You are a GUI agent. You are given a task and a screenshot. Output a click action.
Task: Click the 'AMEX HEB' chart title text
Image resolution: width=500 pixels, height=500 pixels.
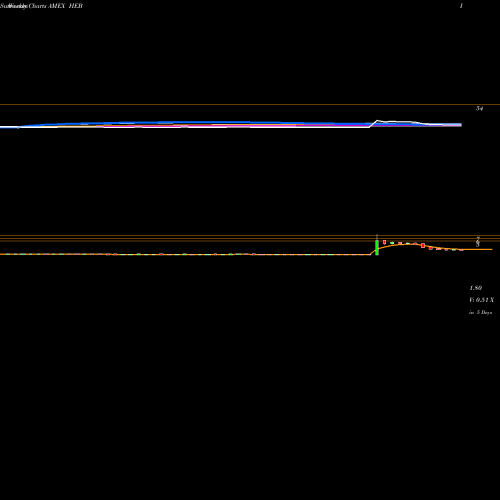click(x=65, y=6)
